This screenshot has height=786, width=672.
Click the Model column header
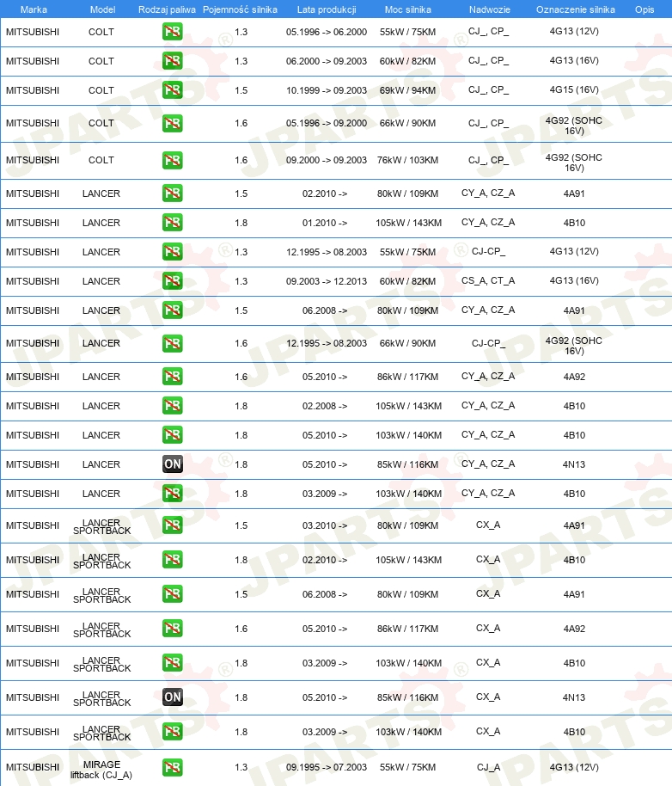(x=102, y=9)
